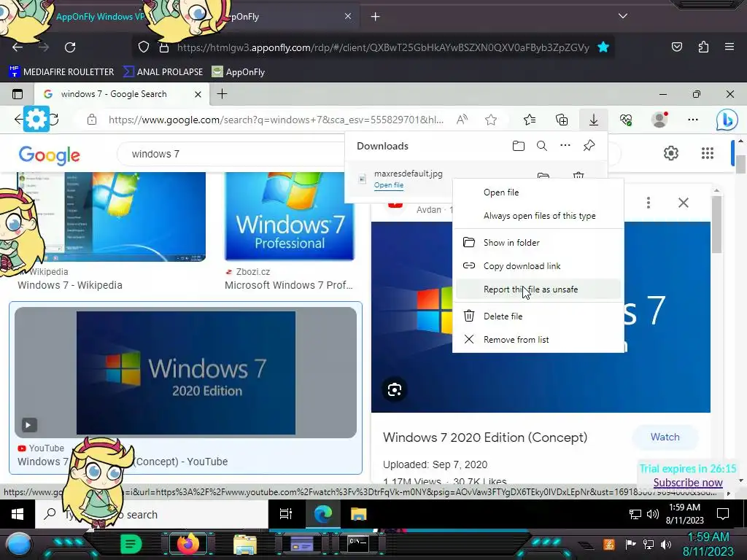The height and width of the screenshot is (560, 747).
Task: Click the Pocket save icon in Firefox
Action: [676, 47]
